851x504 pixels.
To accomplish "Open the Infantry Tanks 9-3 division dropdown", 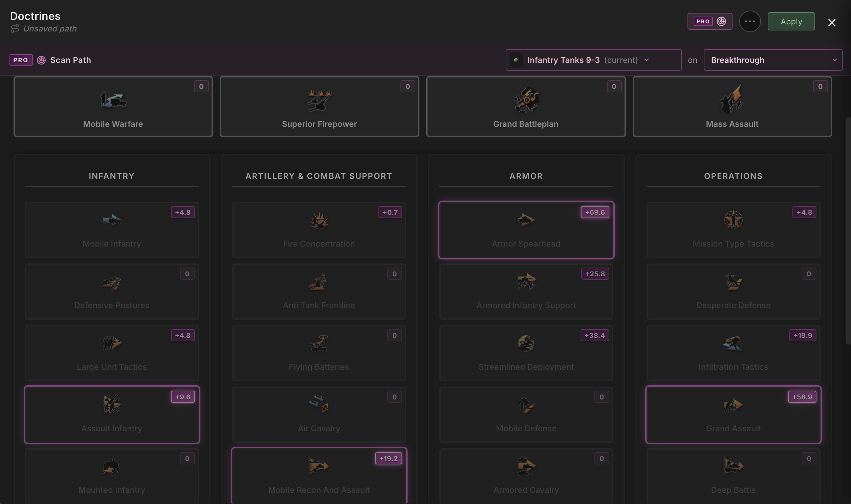I will click(x=593, y=60).
